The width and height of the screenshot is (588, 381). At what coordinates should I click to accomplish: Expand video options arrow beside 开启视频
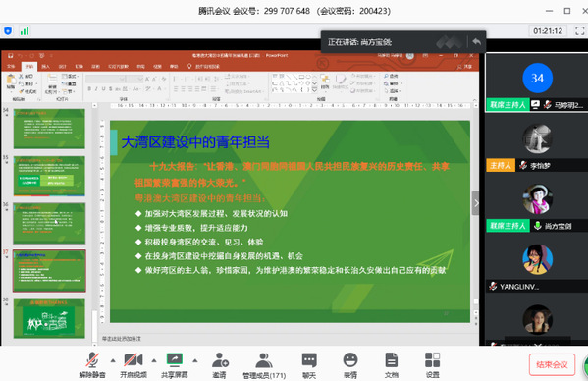coord(154,360)
